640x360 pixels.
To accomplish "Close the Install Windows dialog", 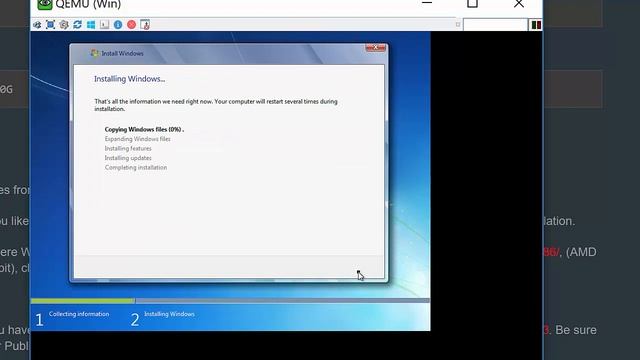I will coord(375,48).
